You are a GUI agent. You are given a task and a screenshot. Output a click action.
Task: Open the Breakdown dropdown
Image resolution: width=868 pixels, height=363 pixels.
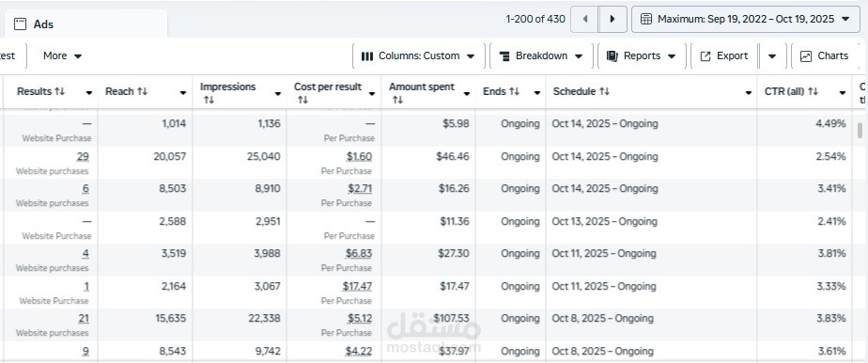click(x=541, y=56)
